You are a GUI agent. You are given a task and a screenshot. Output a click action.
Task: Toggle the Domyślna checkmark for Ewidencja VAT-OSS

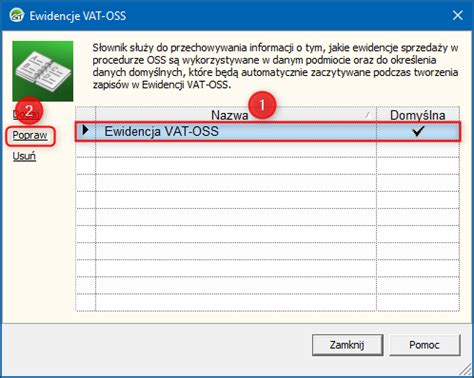click(418, 131)
